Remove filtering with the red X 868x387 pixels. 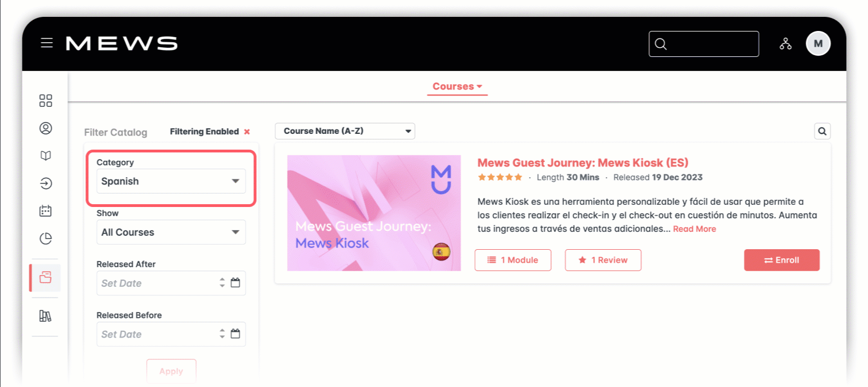coord(247,132)
